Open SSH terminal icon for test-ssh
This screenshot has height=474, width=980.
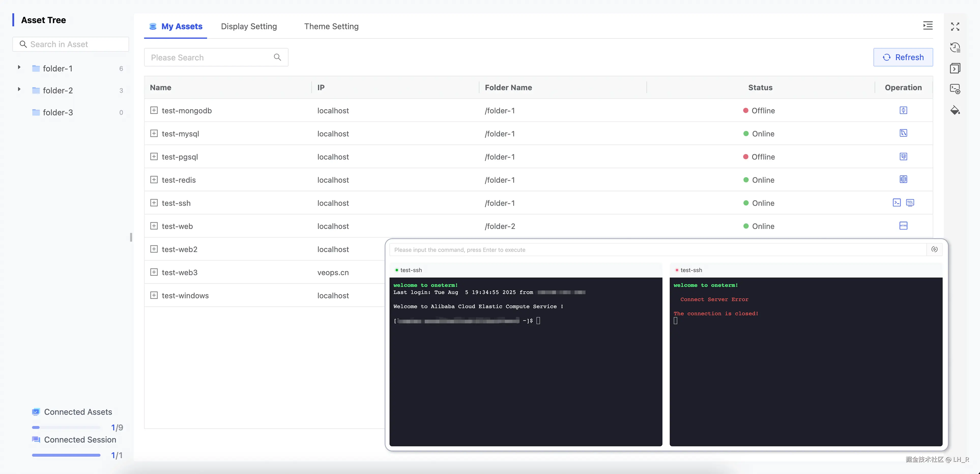pyautogui.click(x=896, y=203)
